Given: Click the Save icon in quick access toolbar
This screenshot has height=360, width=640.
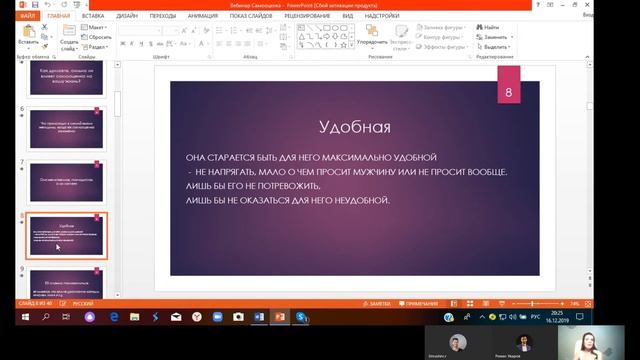Looking at the screenshot, I should coord(35,5).
